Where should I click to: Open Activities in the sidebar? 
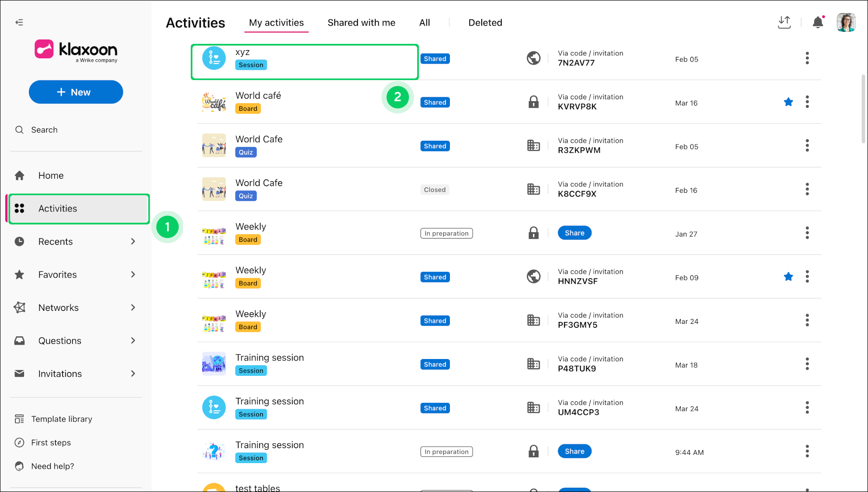tap(79, 209)
